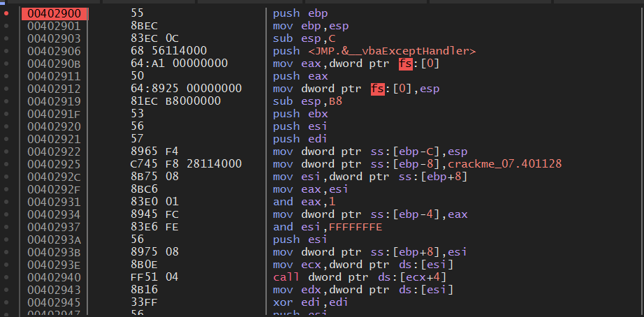The height and width of the screenshot is (317, 644).
Task: Click 'mov edx,dword ptr ds:[esi]' instruction
Action: tap(363, 290)
